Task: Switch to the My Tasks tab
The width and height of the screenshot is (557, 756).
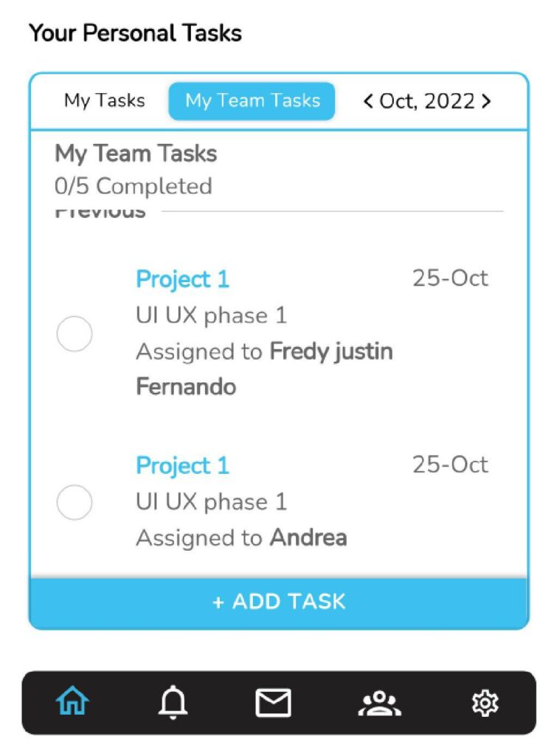Action: 105,100
